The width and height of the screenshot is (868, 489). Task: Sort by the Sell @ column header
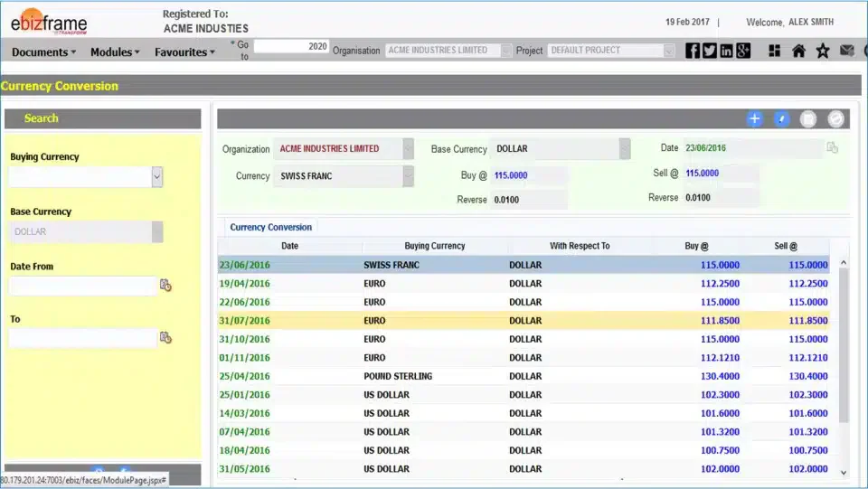pyautogui.click(x=786, y=246)
